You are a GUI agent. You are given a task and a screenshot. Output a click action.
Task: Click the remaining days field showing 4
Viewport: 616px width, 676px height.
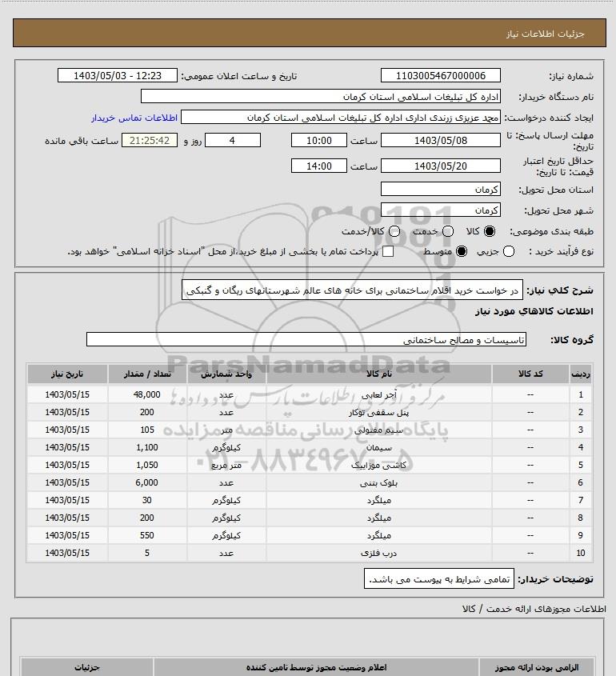coord(232,140)
